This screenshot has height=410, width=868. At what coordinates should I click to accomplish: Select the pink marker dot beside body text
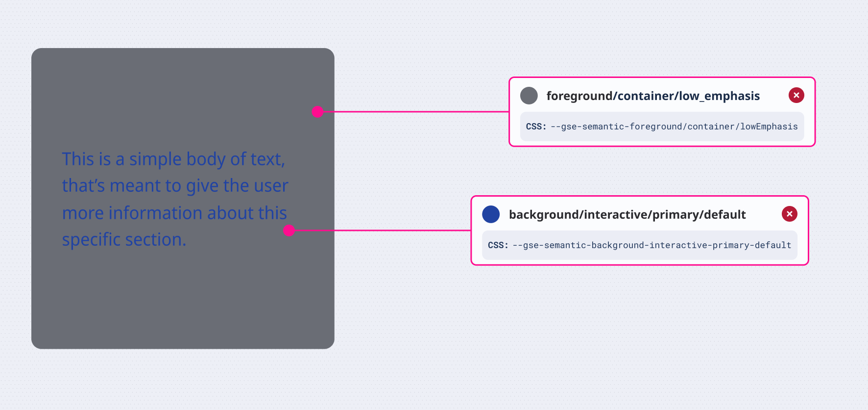[289, 230]
